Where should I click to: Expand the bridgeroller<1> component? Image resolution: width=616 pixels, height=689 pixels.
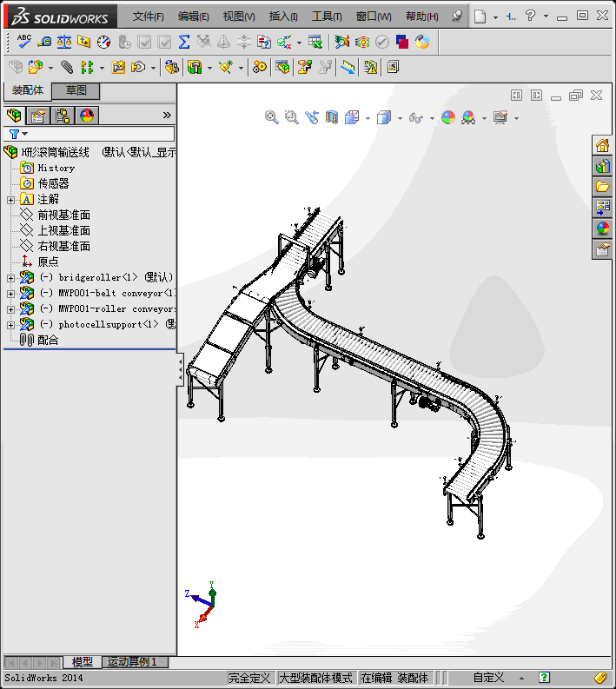10,278
